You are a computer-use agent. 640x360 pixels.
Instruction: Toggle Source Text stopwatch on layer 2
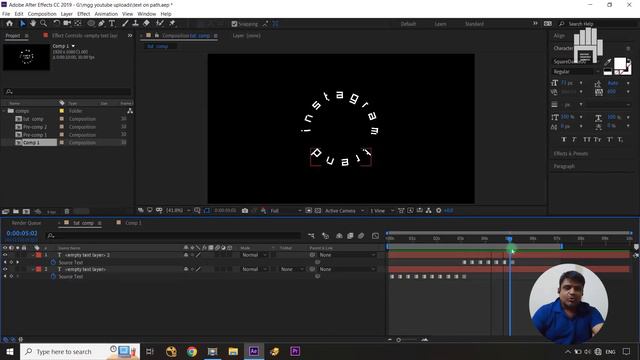(53, 276)
